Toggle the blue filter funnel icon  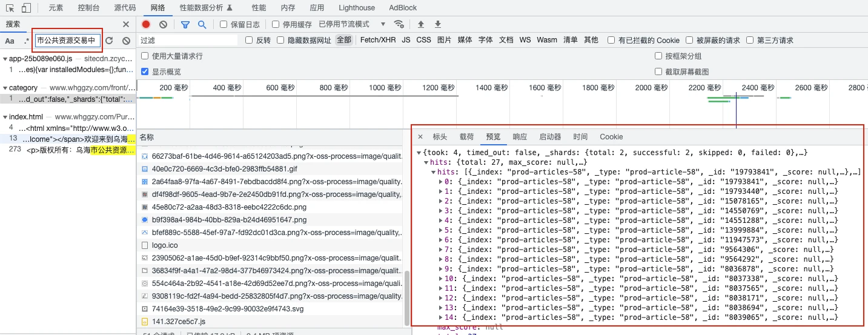[185, 24]
